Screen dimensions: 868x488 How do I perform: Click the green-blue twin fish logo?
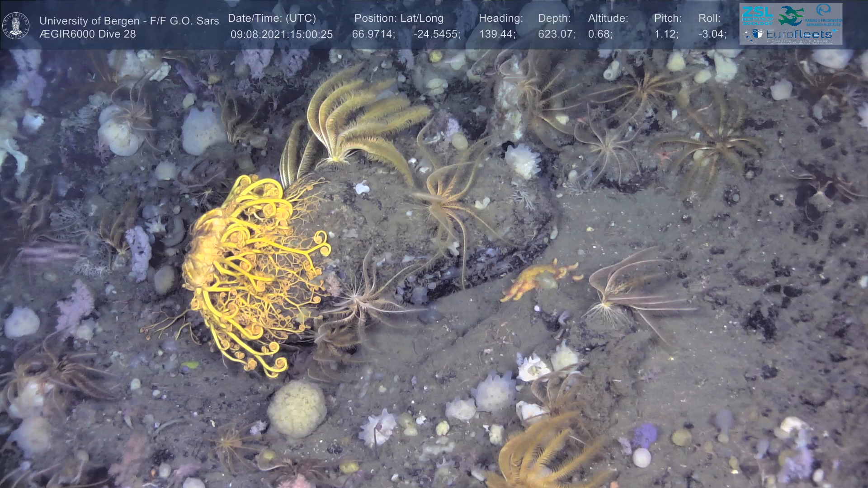coord(791,15)
